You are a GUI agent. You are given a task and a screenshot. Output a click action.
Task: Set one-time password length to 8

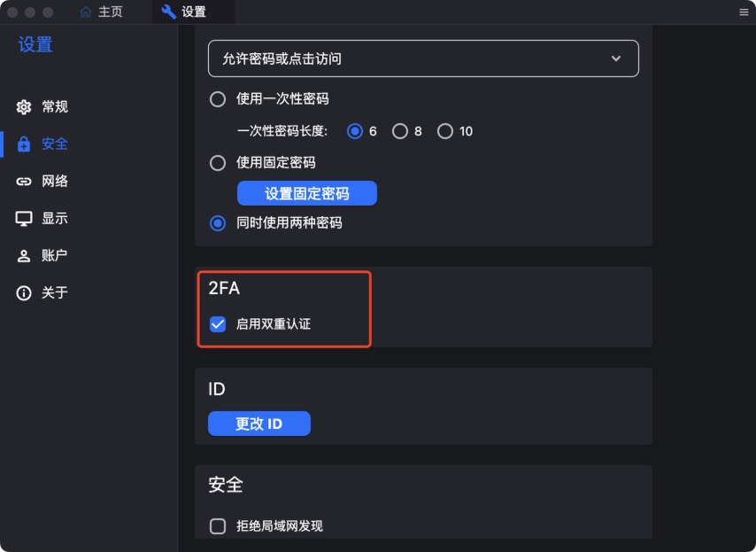point(400,131)
